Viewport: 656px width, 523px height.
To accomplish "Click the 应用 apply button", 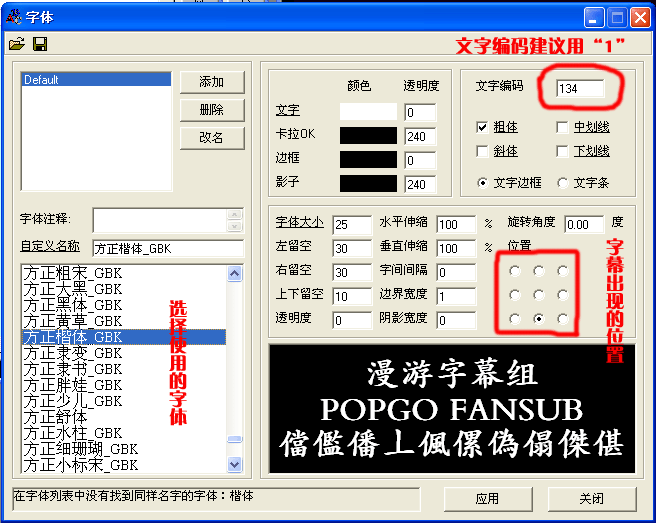I will pos(488,499).
